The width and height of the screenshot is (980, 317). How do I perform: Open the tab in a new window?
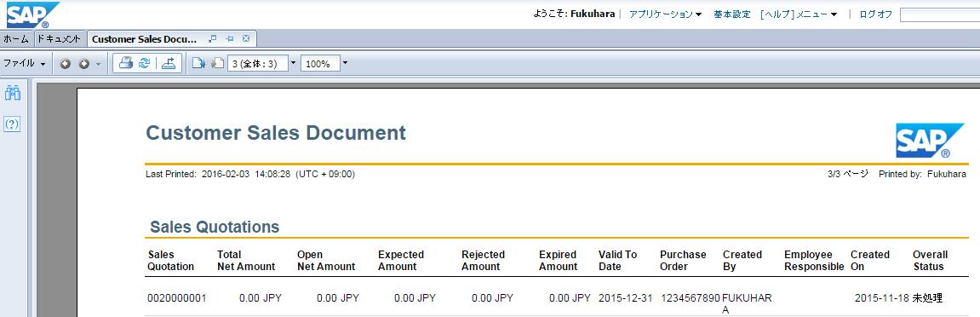213,38
